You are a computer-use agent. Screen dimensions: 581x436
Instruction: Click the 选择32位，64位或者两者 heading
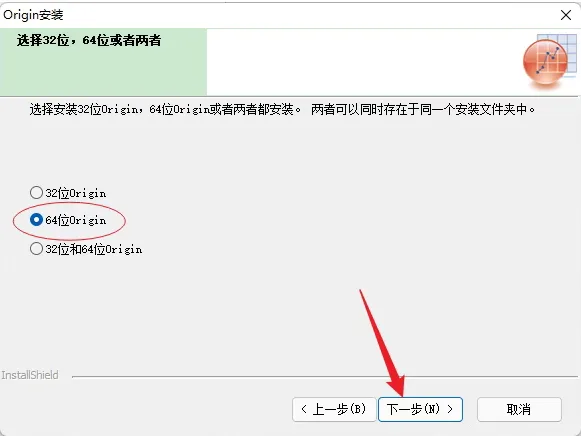click(x=89, y=40)
